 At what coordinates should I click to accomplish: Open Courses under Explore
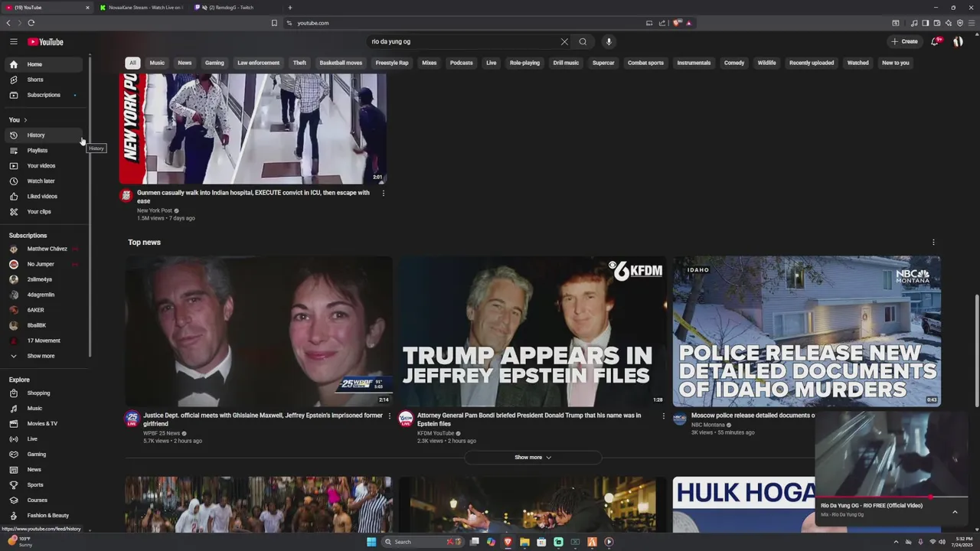44,500
